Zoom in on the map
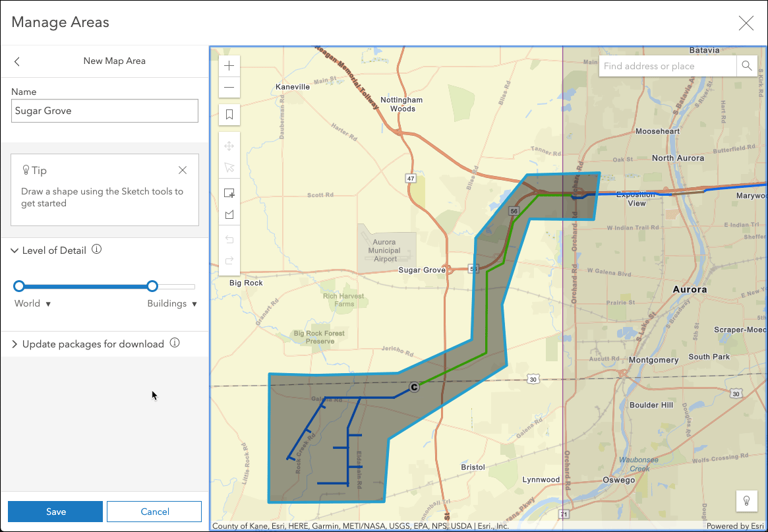Image resolution: width=768 pixels, height=532 pixels. (x=229, y=65)
